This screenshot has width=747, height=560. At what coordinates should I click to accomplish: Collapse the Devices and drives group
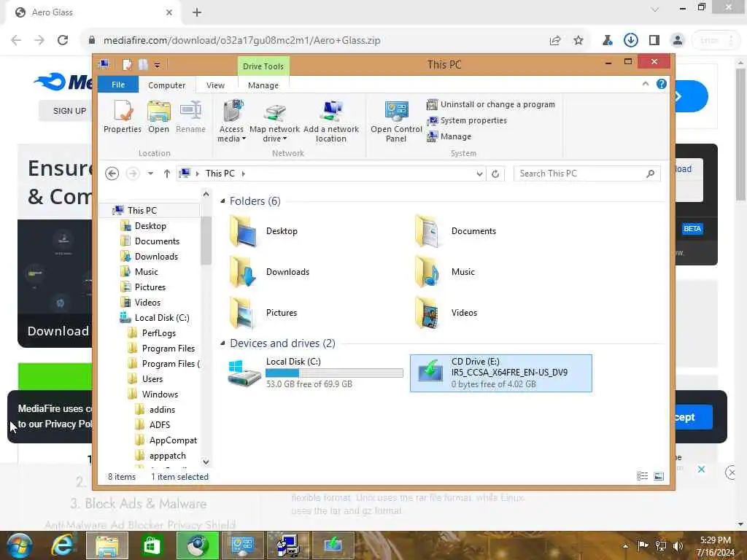coord(222,343)
